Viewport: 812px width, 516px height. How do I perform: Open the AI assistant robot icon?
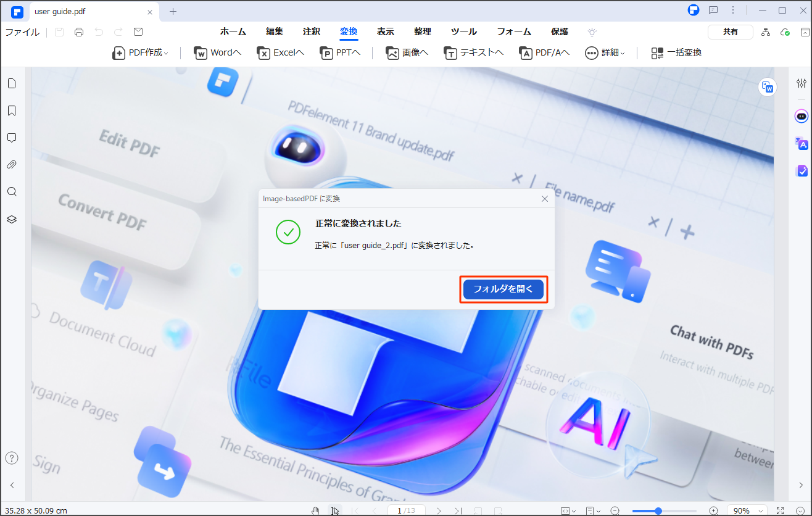(802, 115)
